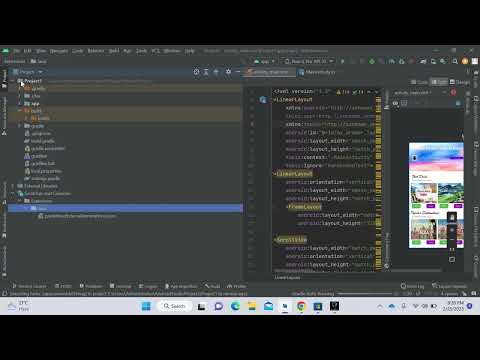480x360 pixels.
Task: Open Google Chrome from taskbar
Action: click(x=301, y=306)
